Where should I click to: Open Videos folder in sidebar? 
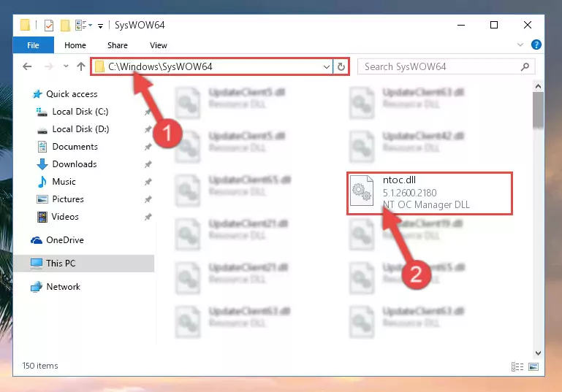(65, 217)
